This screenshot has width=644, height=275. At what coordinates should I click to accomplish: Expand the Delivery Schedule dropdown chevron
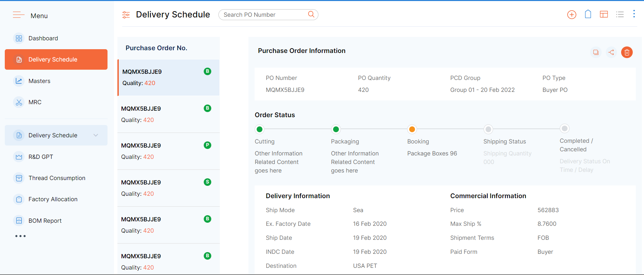pos(96,135)
